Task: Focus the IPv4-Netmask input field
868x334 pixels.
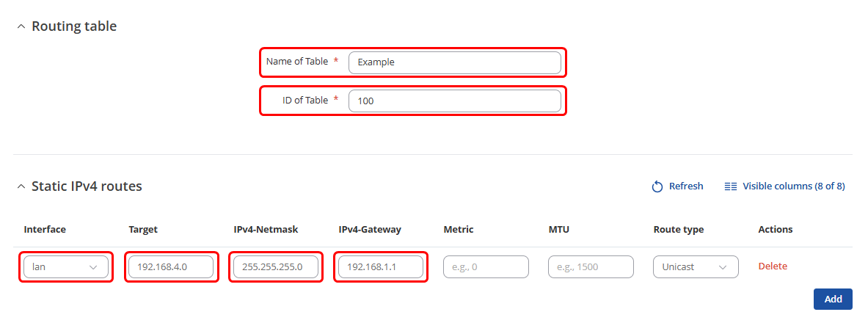Action: [x=276, y=267]
